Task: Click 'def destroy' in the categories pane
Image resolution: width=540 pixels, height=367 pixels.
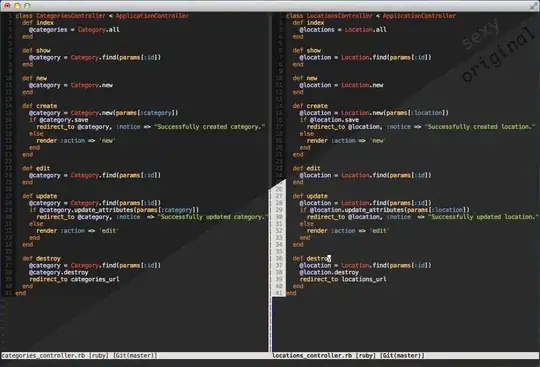Action: 41,259
